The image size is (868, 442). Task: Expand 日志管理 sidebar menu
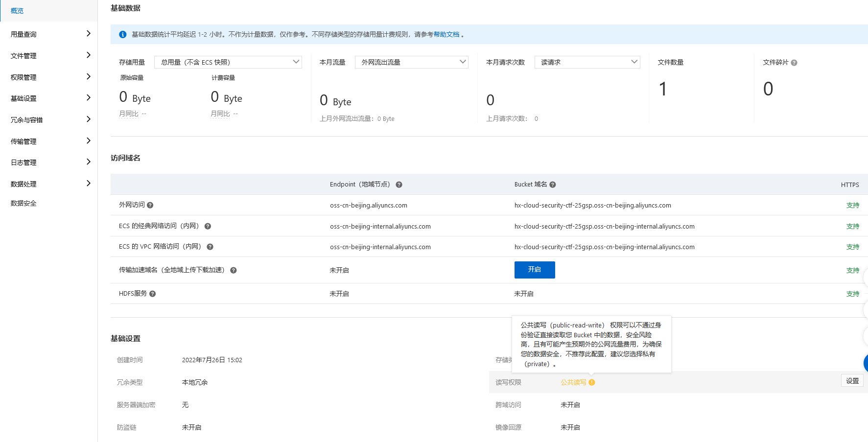[49, 162]
